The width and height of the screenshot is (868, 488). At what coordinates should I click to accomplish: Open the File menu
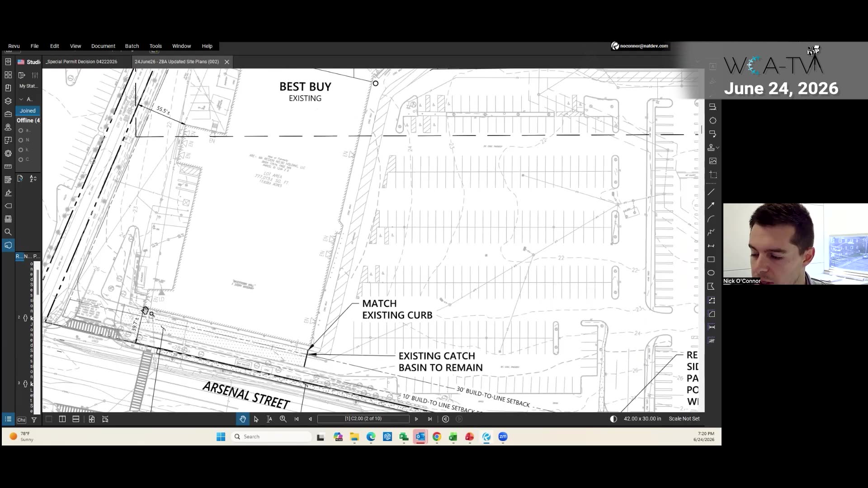34,46
